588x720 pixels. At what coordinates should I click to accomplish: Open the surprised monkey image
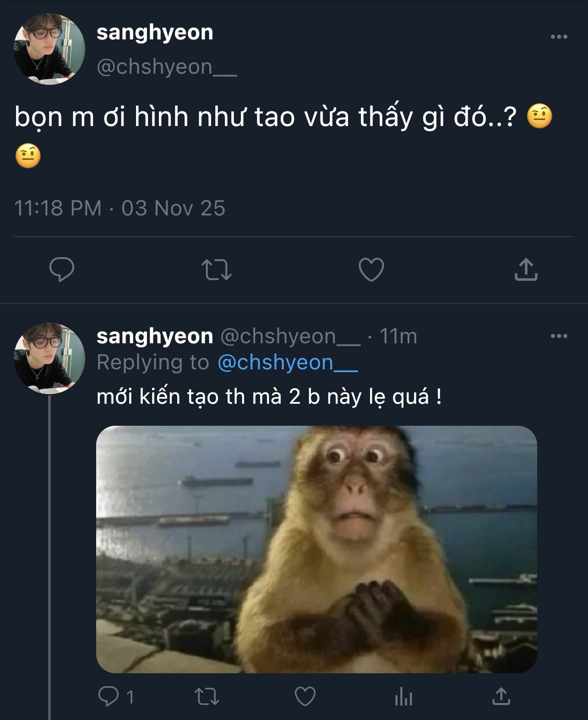pos(316,549)
